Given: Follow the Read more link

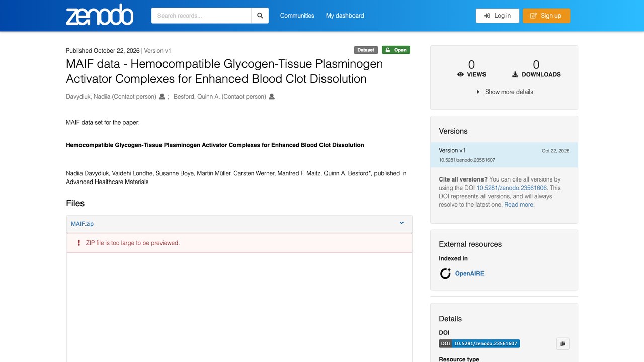Looking at the screenshot, I should (519, 205).
